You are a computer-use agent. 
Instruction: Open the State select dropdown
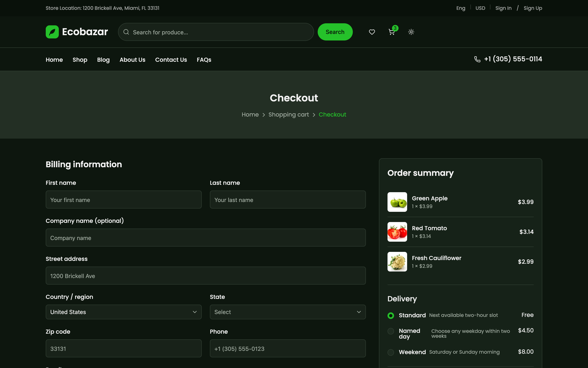tap(288, 312)
